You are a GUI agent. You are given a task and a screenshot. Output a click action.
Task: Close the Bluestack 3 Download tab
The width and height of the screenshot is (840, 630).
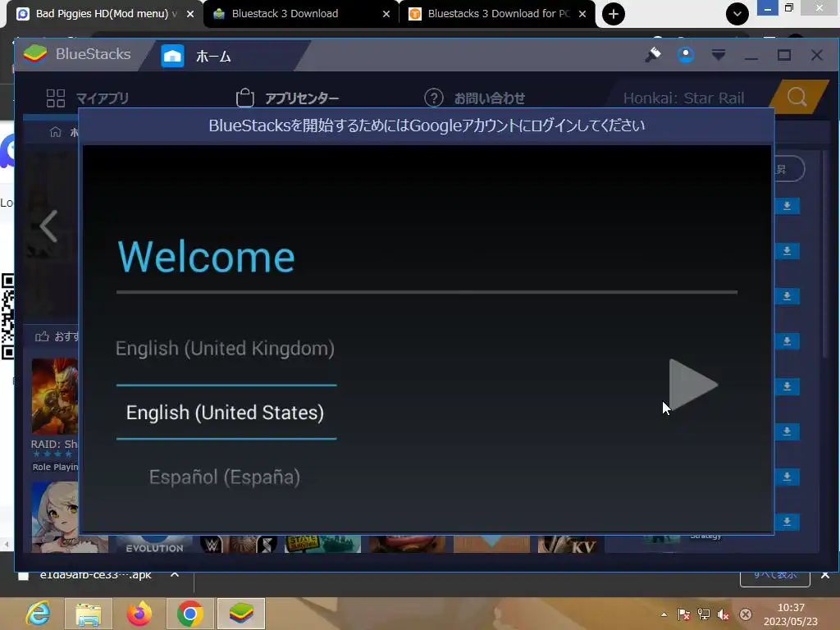point(386,14)
